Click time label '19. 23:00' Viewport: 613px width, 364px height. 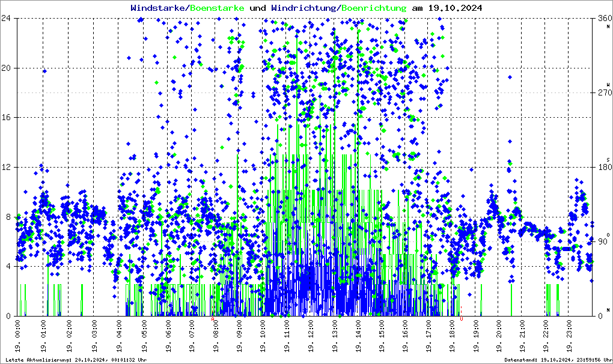coord(569,336)
